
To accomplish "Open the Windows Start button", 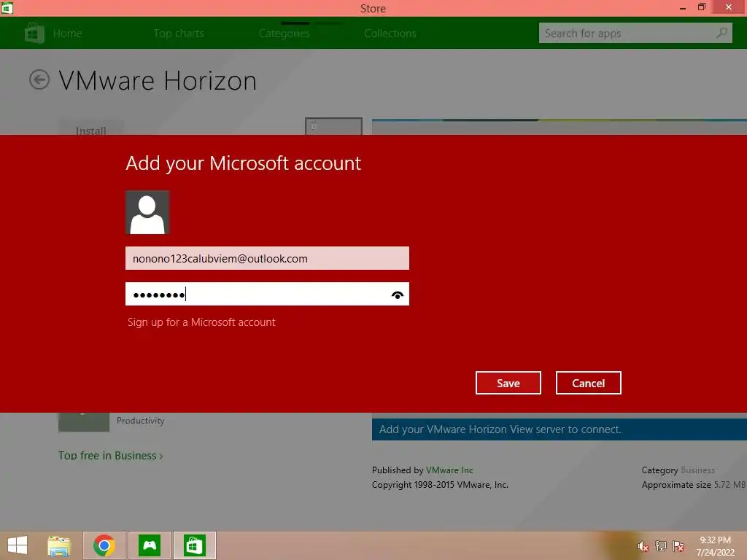I will [18, 545].
